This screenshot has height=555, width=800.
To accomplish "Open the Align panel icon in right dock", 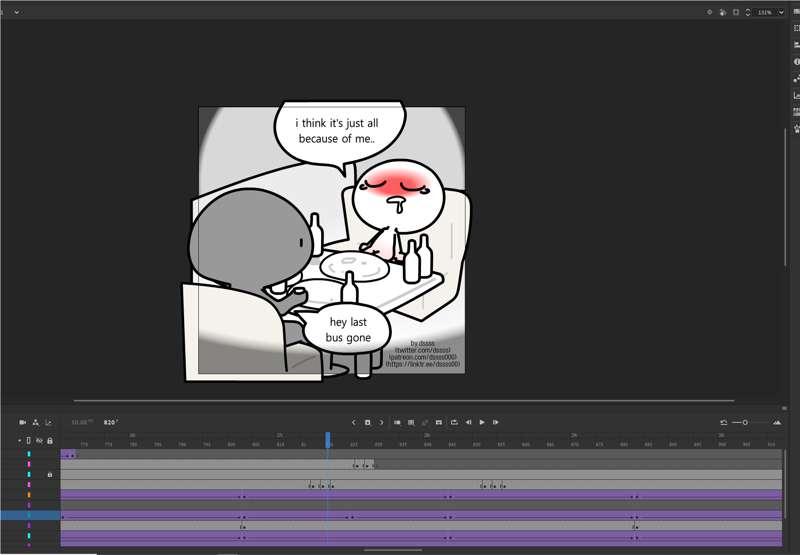I will 796,45.
